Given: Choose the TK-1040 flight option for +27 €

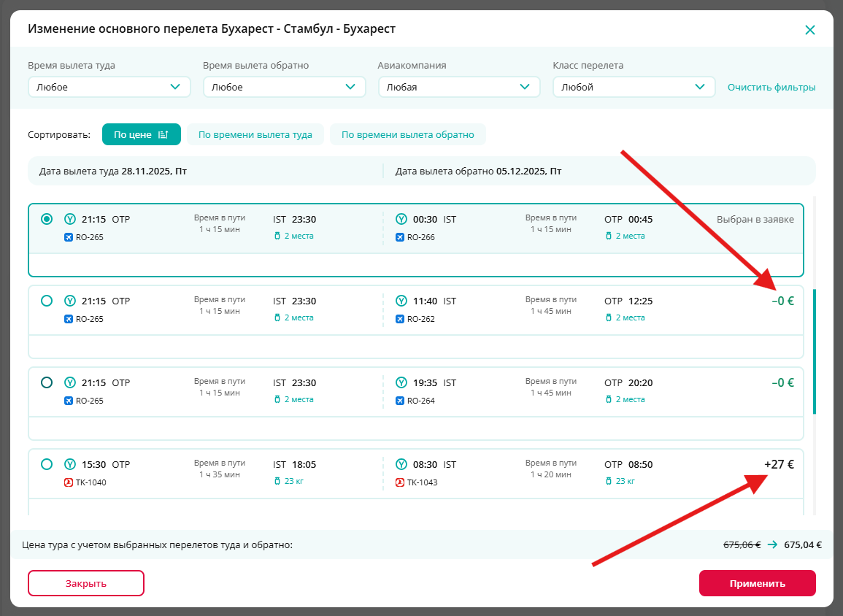Looking at the screenshot, I should tap(47, 464).
